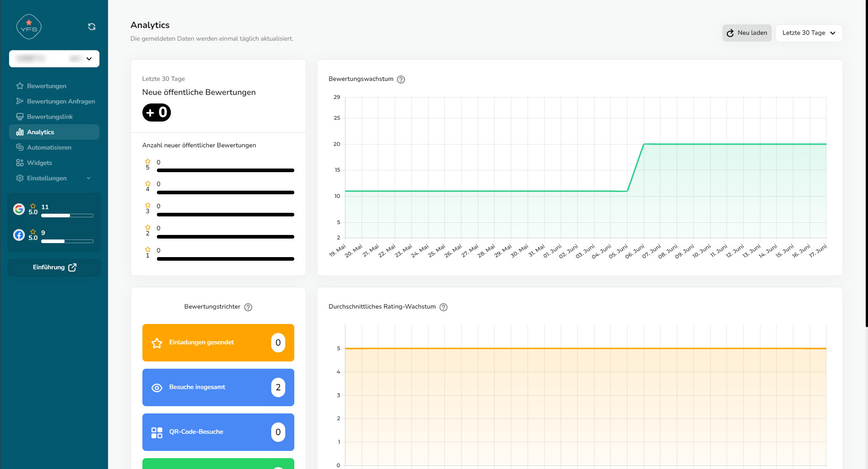Click the Einstellungen gear icon

click(x=20, y=178)
